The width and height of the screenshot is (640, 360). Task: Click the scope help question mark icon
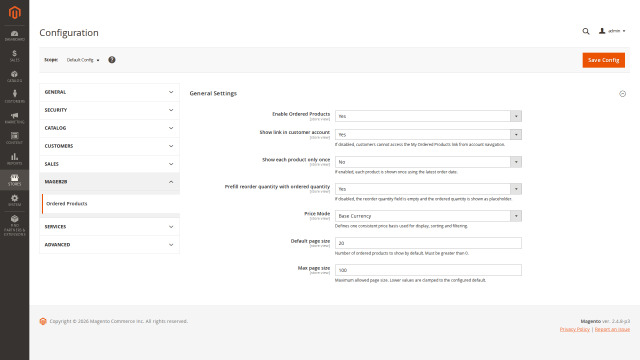coord(112,60)
